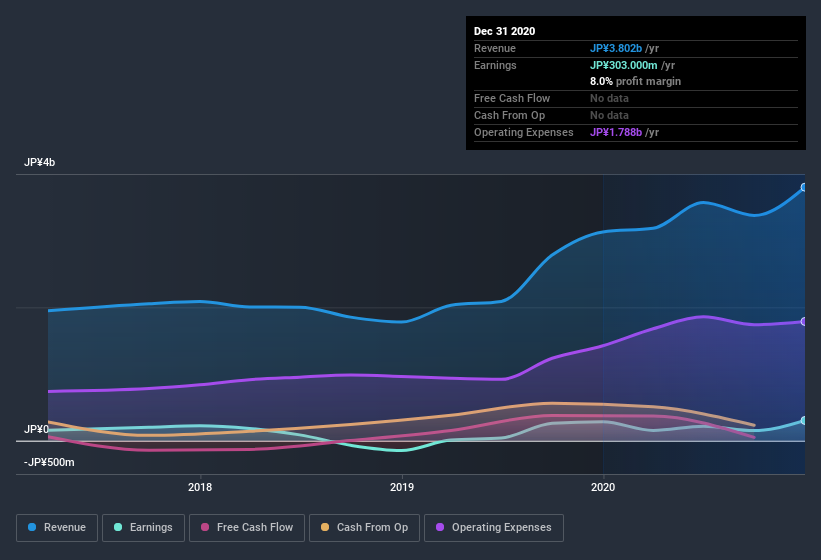This screenshot has height=560, width=821.
Task: Click the JP¥3.802b revenue value in tooltip
Action: (616, 48)
